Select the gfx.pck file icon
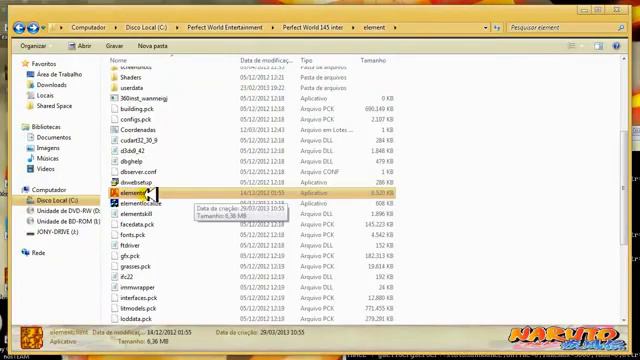 point(114,256)
